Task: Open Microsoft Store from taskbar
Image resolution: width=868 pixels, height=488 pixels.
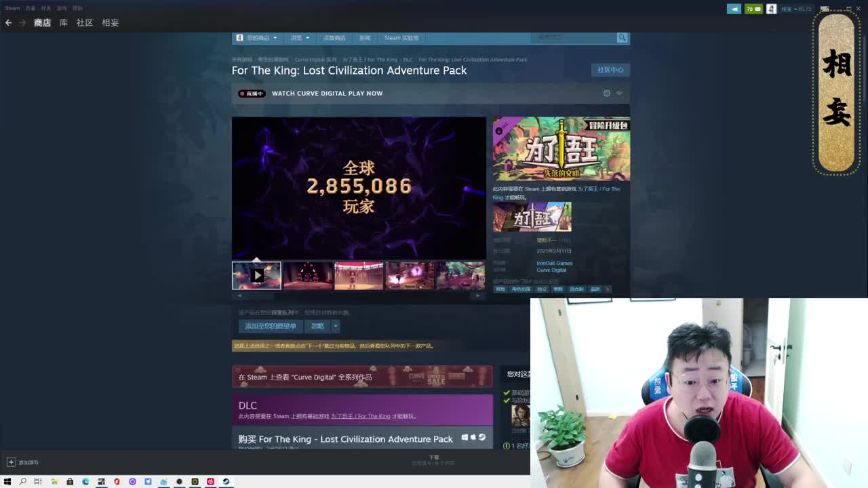Action: (70, 482)
